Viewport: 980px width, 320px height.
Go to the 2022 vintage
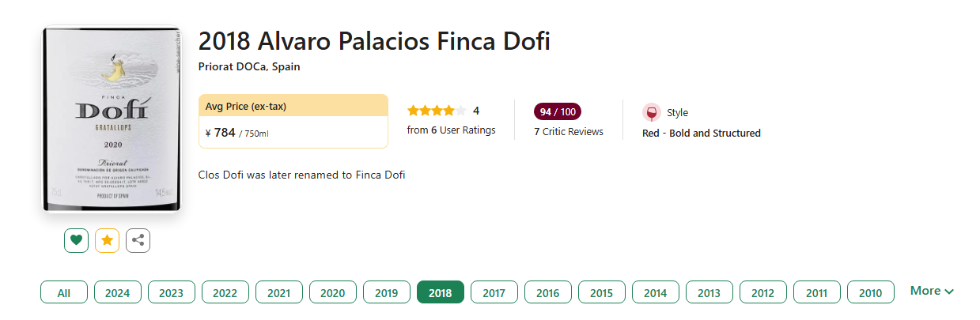[x=225, y=292]
